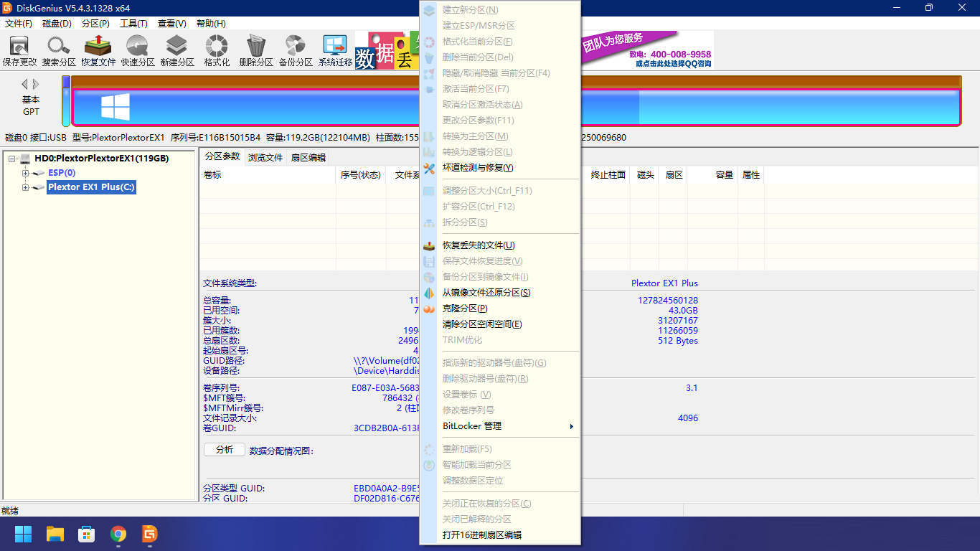Switch to the 浏览文件 tab
The image size is (980, 551).
tap(265, 158)
